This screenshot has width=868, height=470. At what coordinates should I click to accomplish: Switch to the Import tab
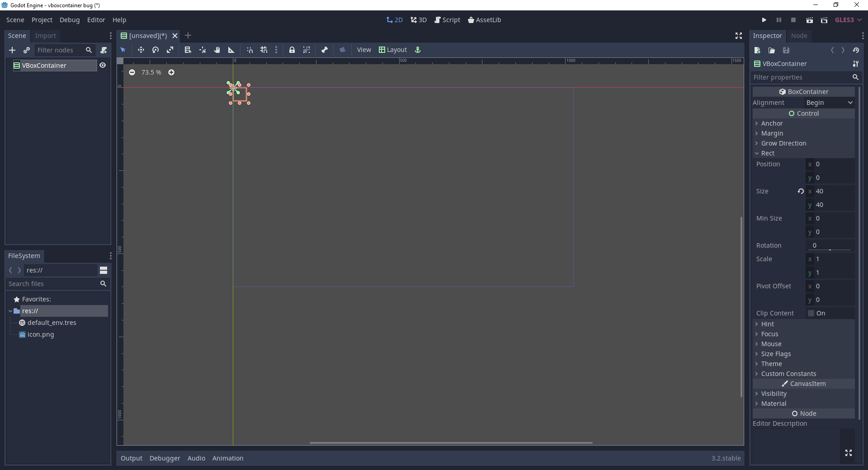point(45,36)
